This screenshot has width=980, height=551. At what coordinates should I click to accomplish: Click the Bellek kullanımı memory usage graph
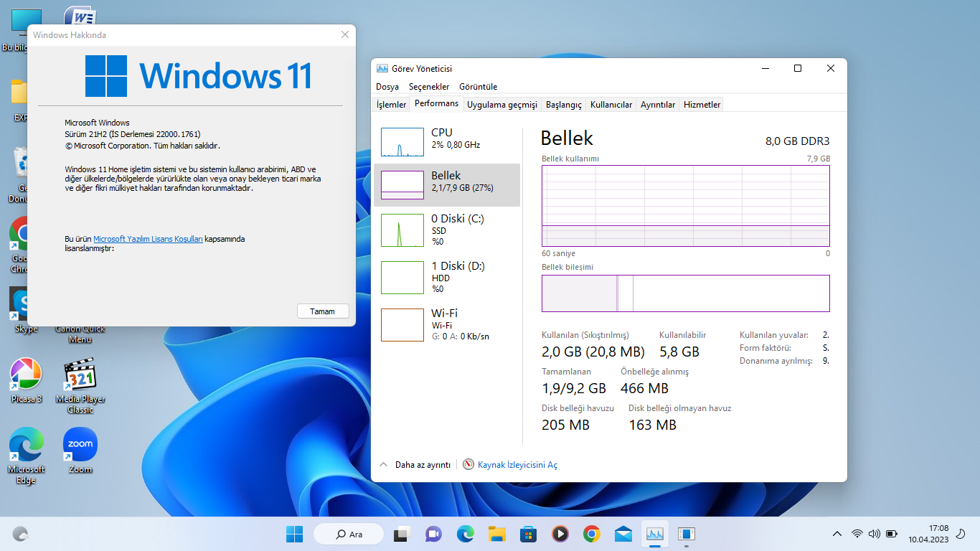pyautogui.click(x=686, y=206)
